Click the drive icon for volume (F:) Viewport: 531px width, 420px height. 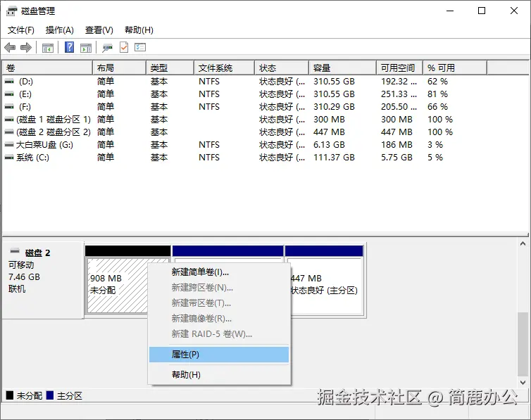click(9, 107)
